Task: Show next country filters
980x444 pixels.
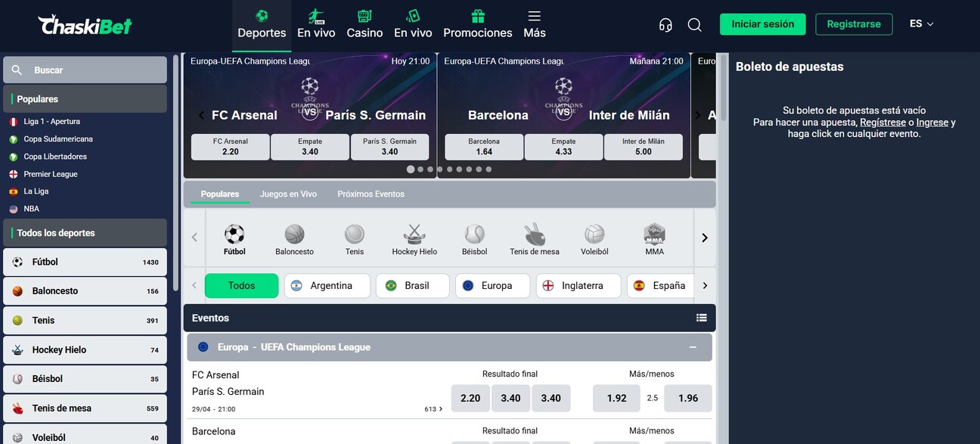Action: (705, 286)
